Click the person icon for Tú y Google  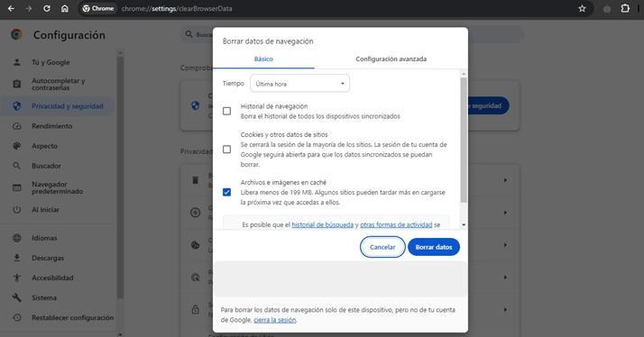(17, 62)
